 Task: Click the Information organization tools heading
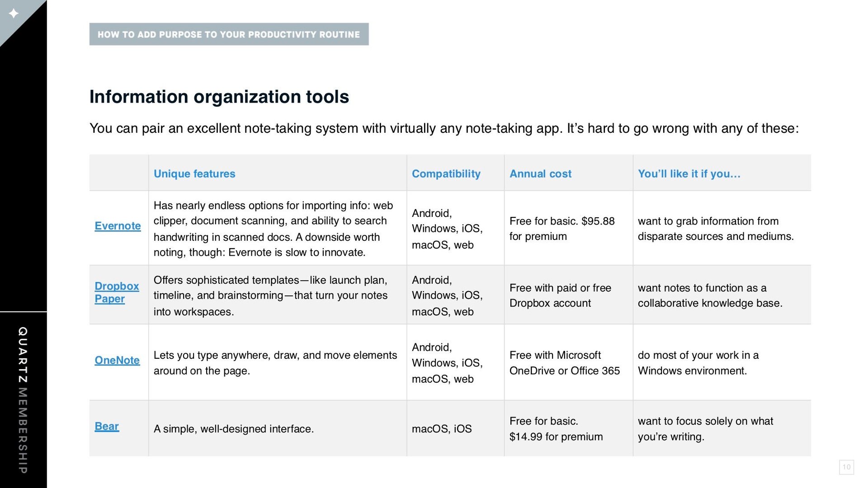(x=219, y=97)
